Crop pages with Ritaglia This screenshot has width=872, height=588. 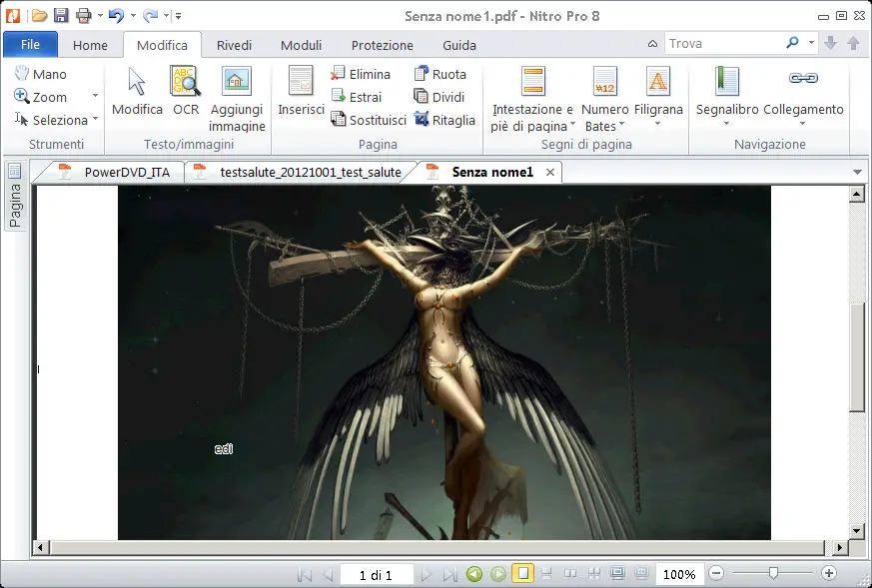[x=444, y=120]
